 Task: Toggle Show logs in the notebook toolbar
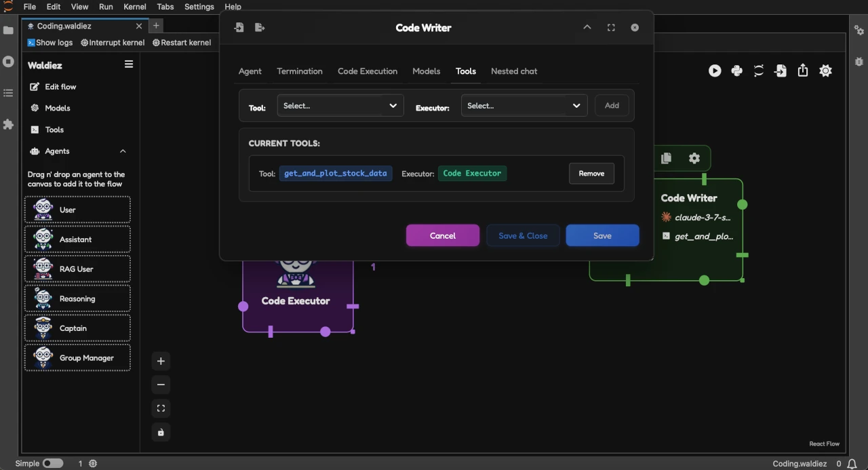50,42
